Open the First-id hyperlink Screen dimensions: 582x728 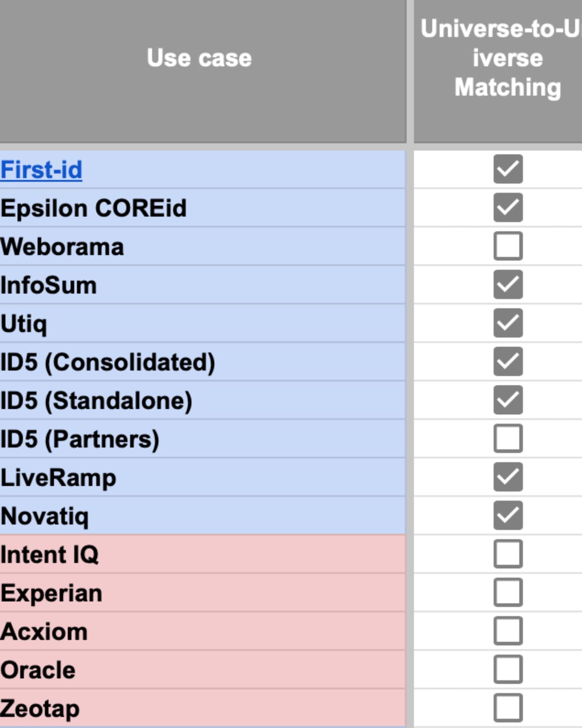(41, 170)
